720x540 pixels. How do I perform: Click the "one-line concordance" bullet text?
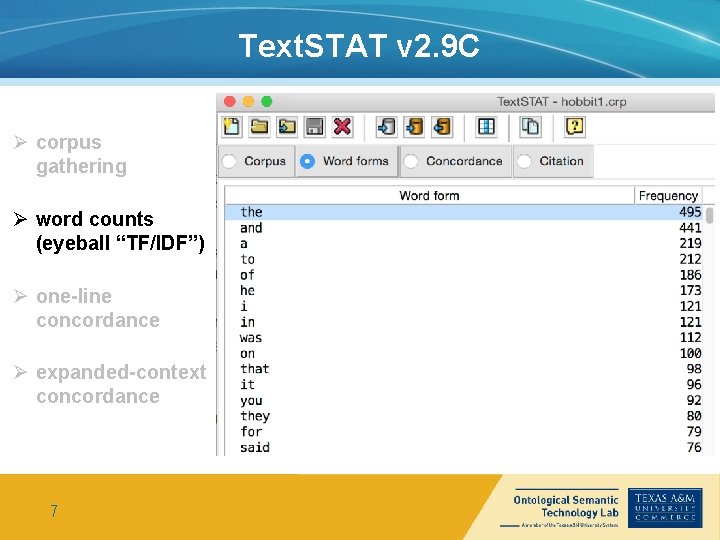click(98, 308)
